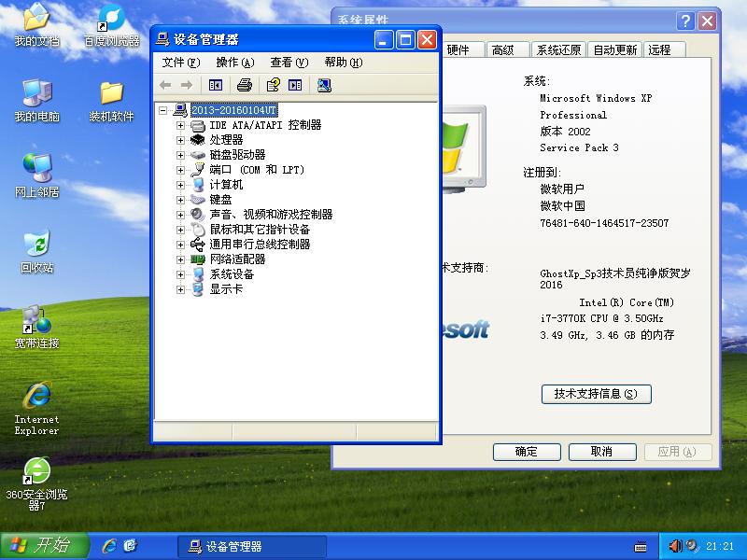Screen dimensions: 747x560
Task: Select the Internet Explorer desktop icon
Action: tap(36, 409)
